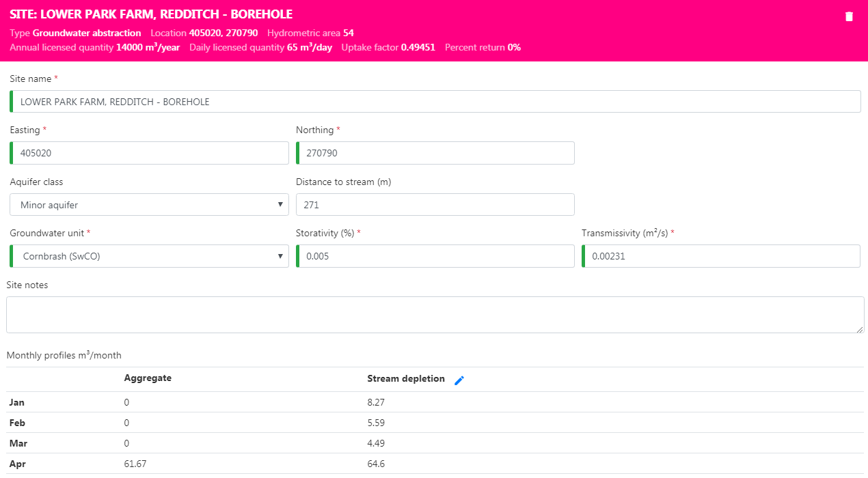
Task: Click the Feb stream depletion value 5.59
Action: click(376, 423)
